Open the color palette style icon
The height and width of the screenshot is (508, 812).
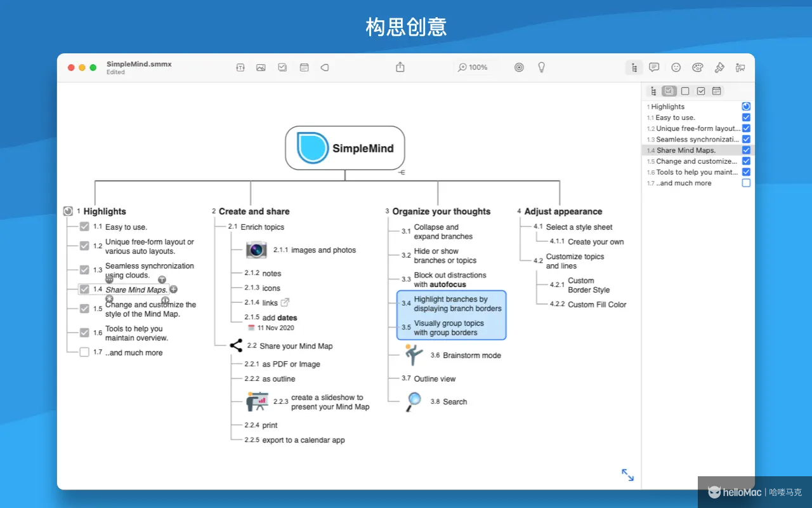click(x=698, y=67)
